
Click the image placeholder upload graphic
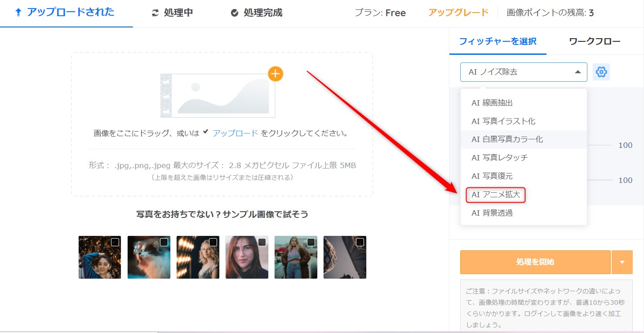pyautogui.click(x=218, y=96)
